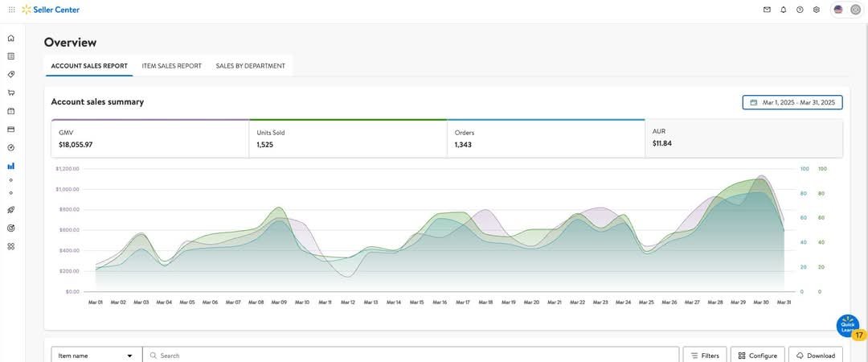This screenshot has width=868, height=362.
Task: Select the first small circle sidebar sub-item
Action: 11,180
